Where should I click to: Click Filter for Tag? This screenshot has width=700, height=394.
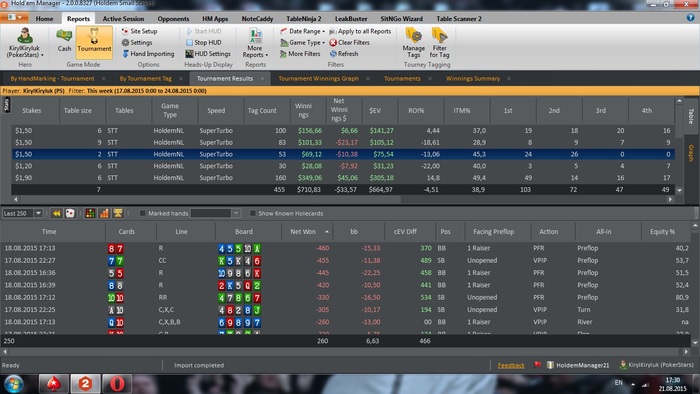[x=439, y=43]
